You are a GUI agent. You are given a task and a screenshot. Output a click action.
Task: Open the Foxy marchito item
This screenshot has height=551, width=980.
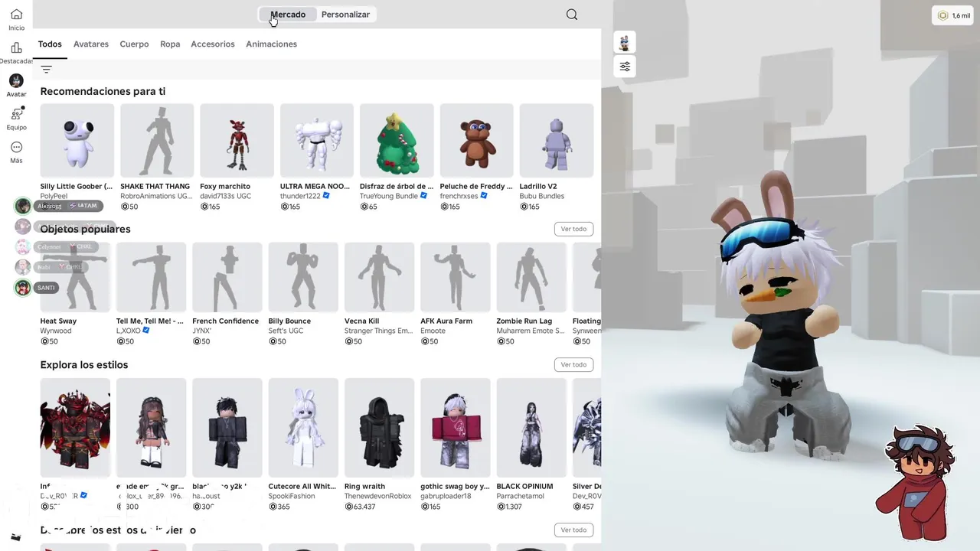pos(237,141)
